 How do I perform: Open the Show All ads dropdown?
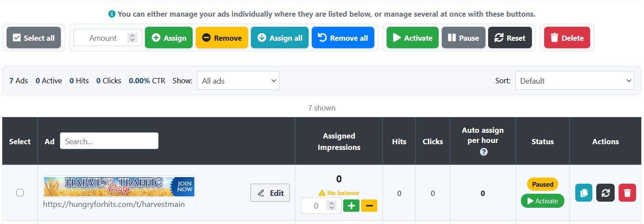pyautogui.click(x=238, y=81)
